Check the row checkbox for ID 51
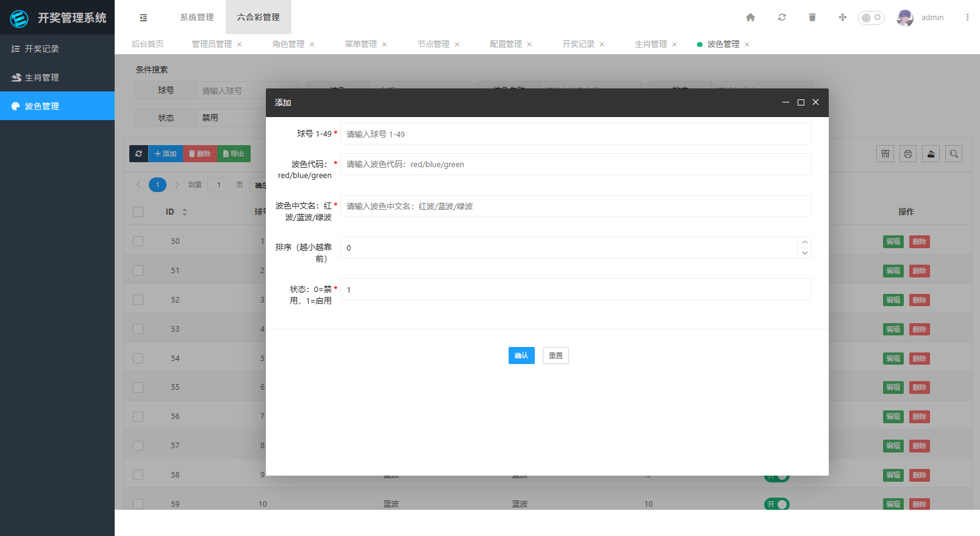The height and width of the screenshot is (536, 980). [138, 270]
